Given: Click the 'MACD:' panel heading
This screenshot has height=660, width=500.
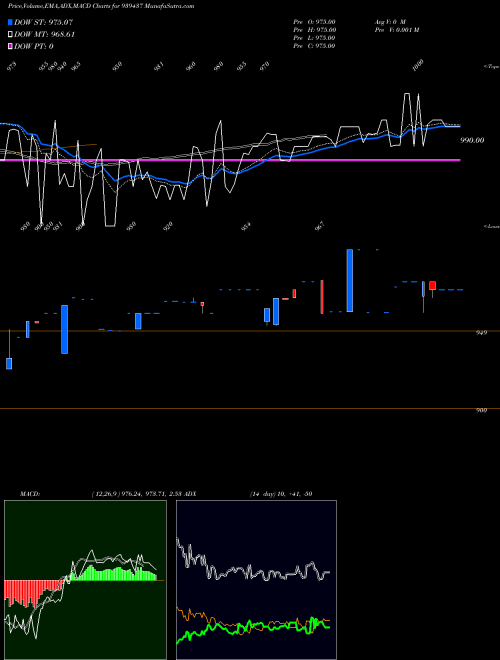Looking at the screenshot, I should click(29, 494).
